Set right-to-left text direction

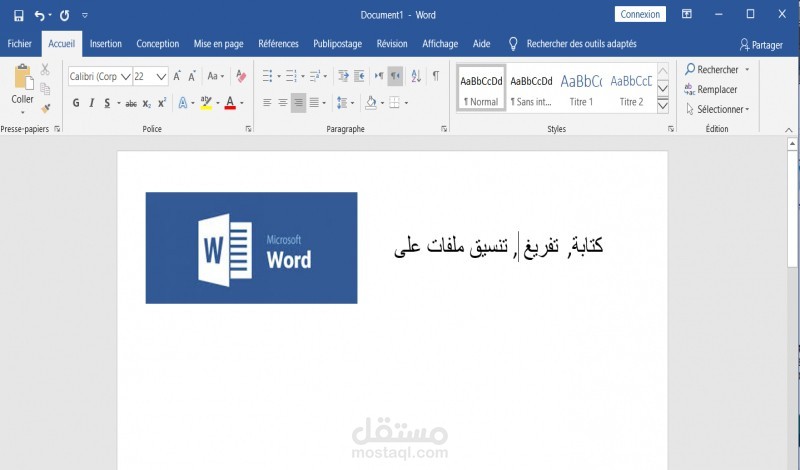click(395, 76)
